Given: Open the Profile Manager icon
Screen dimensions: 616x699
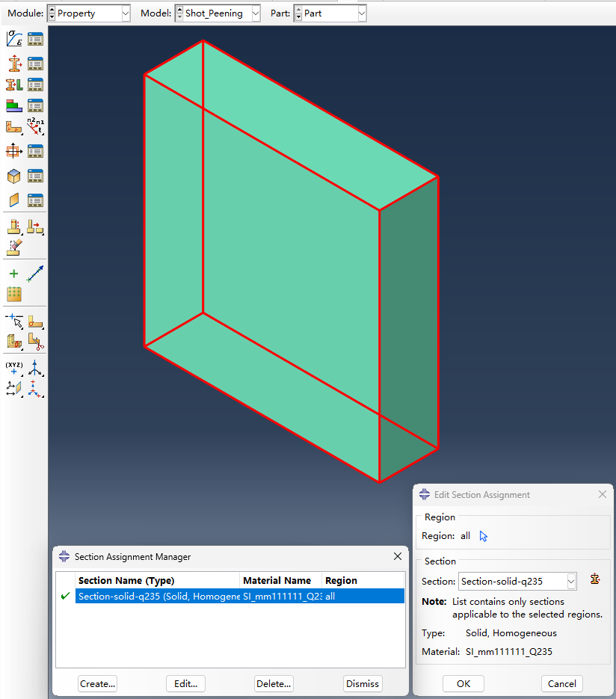Looking at the screenshot, I should pyautogui.click(x=35, y=152).
